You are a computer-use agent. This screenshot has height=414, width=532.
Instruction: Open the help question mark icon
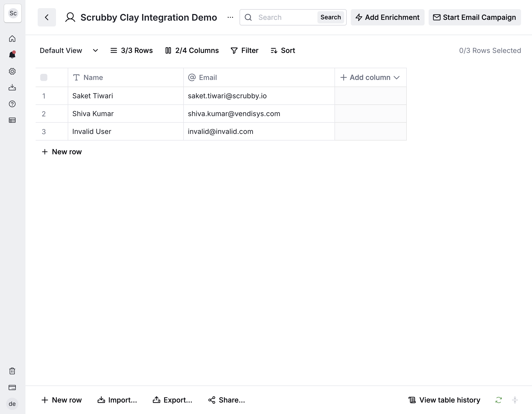click(x=12, y=104)
